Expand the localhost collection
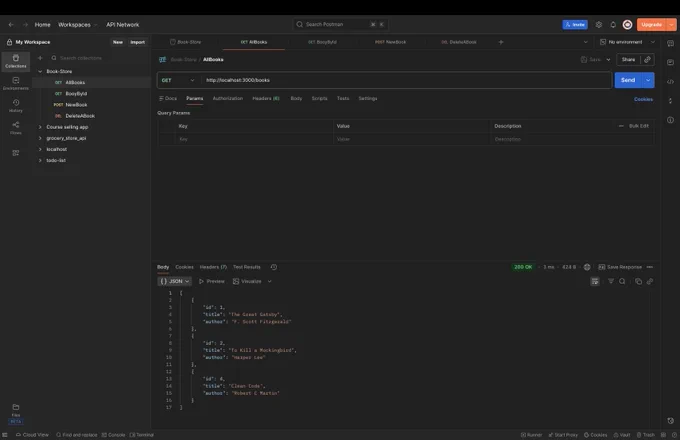Viewport: 680px width, 440px height. pos(40,149)
